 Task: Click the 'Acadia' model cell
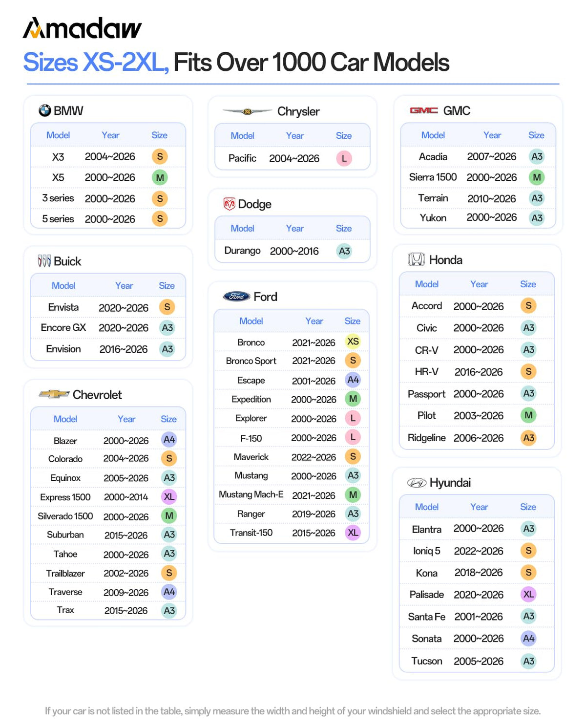pyautogui.click(x=433, y=156)
